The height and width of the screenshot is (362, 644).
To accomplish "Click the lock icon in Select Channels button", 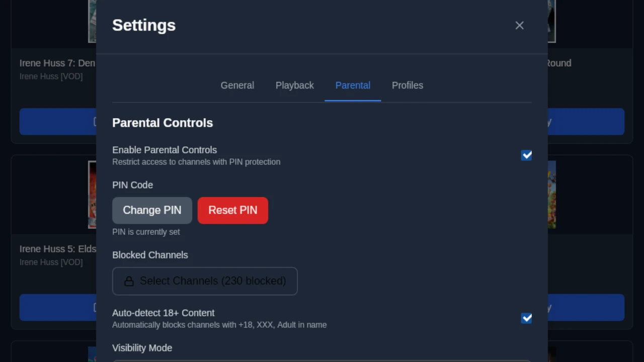I will (x=129, y=281).
